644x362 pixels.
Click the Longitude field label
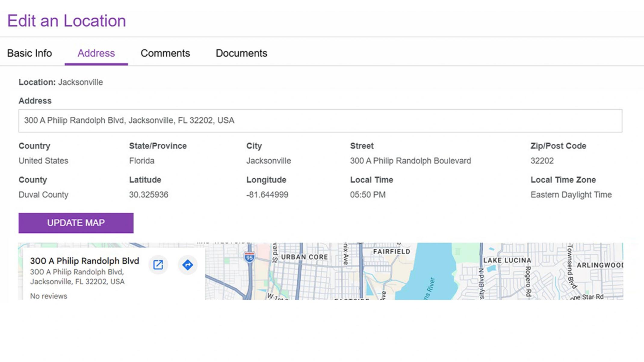(x=266, y=180)
